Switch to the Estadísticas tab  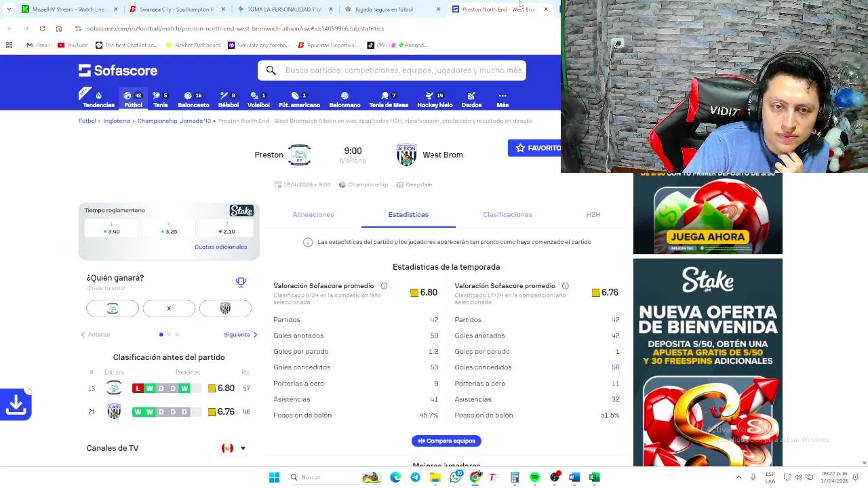click(x=408, y=214)
